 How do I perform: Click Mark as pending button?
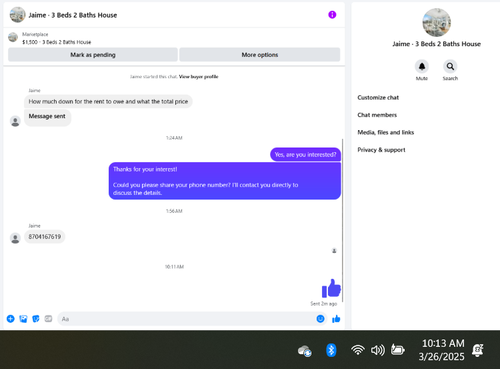pos(93,55)
